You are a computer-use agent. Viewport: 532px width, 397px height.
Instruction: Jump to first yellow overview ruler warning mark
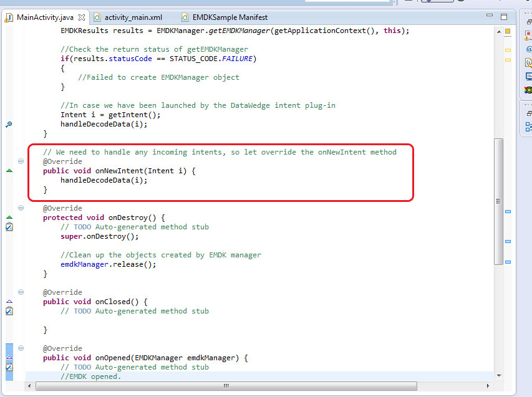coord(508,49)
